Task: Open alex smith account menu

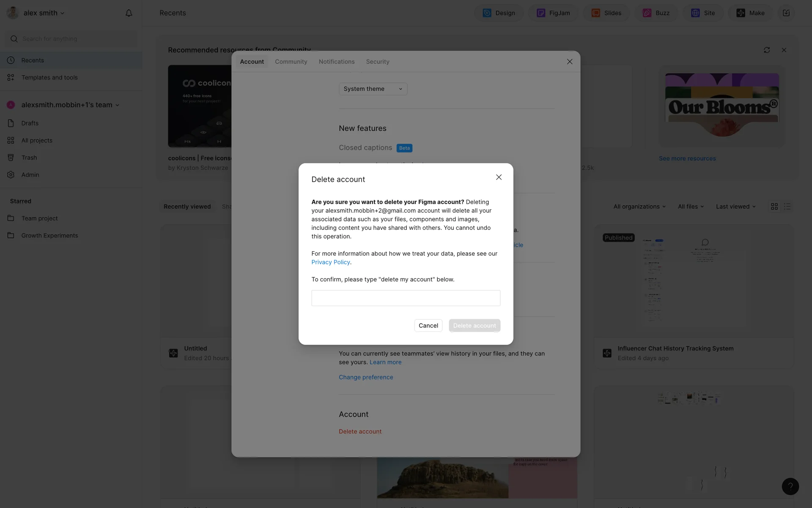Action: point(40,13)
